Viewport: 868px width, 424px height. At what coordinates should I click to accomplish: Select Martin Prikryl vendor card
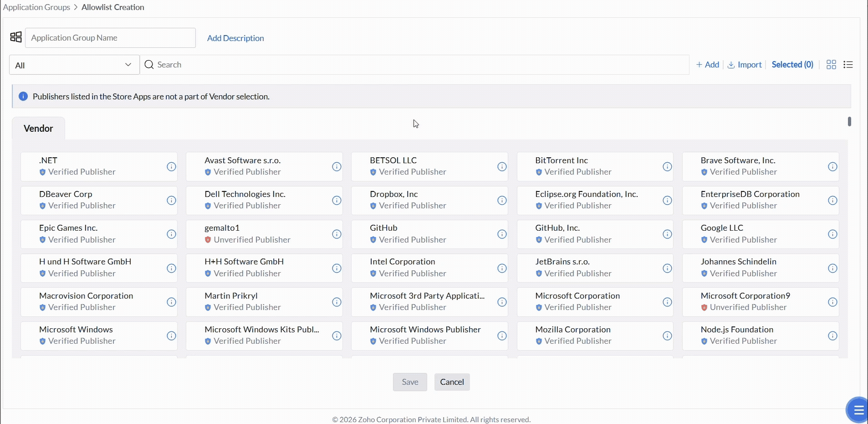pos(264,302)
